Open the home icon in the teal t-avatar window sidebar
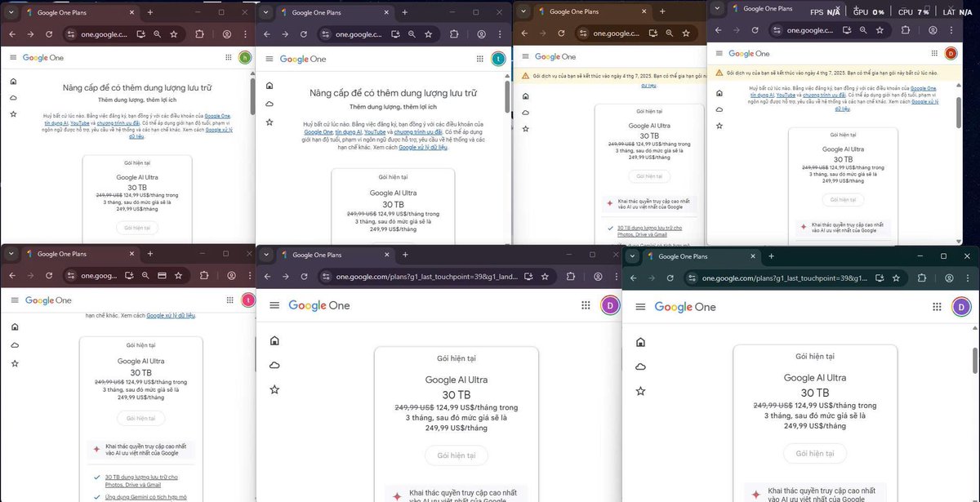 269,86
